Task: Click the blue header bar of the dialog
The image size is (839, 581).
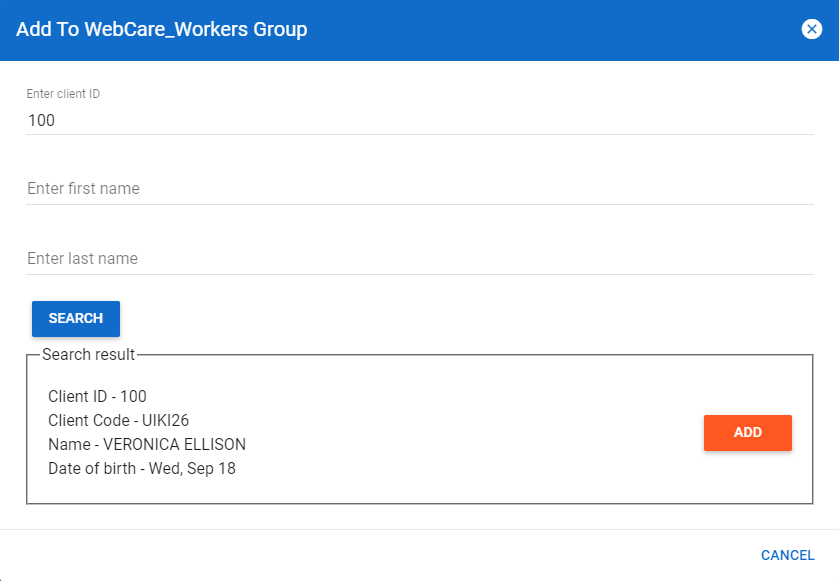Action: (420, 29)
